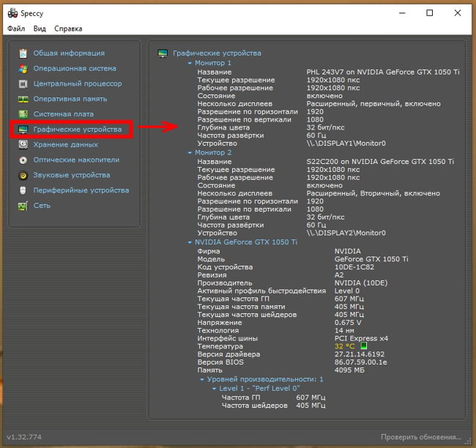This screenshot has height=448, width=476.
Task: Click the CPU chip icon in the sidebar
Action: pos(23,83)
